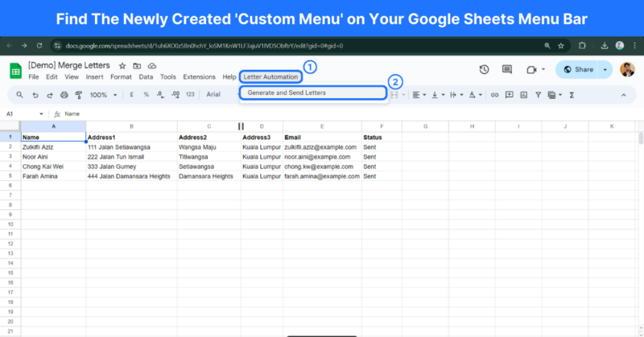Open the comments panel icon
The height and width of the screenshot is (337, 644).
(x=507, y=69)
